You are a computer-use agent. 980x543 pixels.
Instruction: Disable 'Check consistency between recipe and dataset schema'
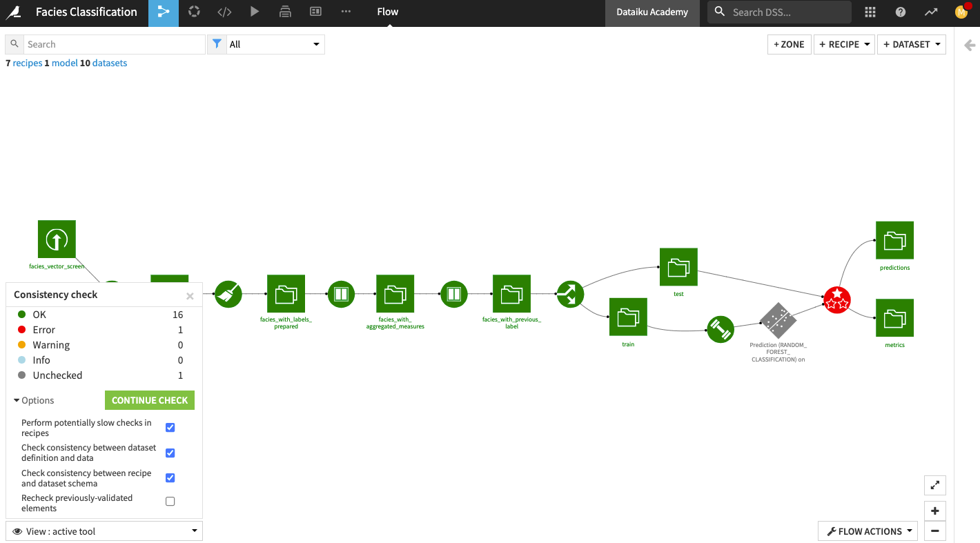pyautogui.click(x=170, y=477)
